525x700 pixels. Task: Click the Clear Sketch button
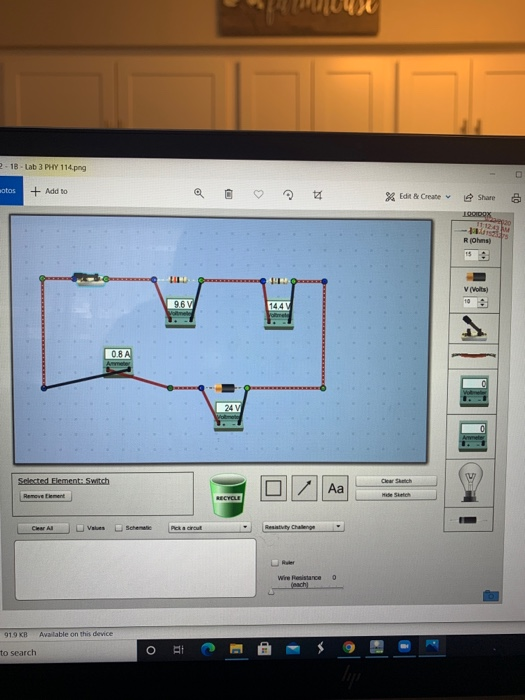(396, 481)
